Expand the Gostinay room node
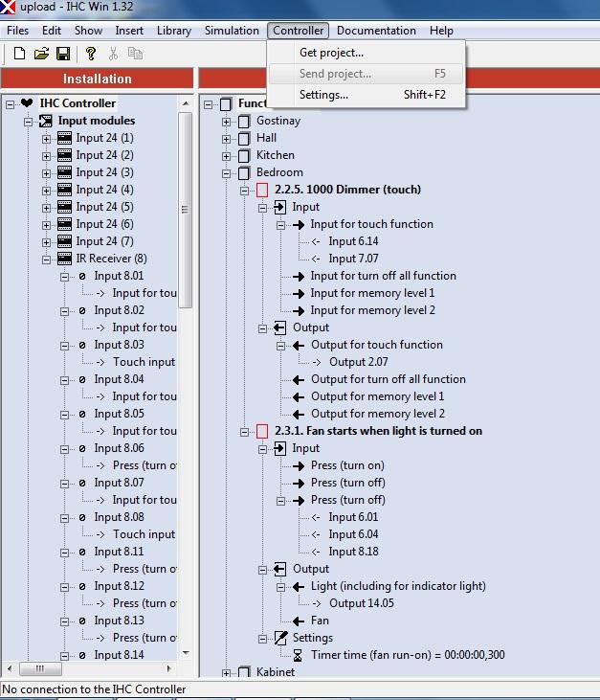This screenshot has width=600, height=700. coord(227,121)
